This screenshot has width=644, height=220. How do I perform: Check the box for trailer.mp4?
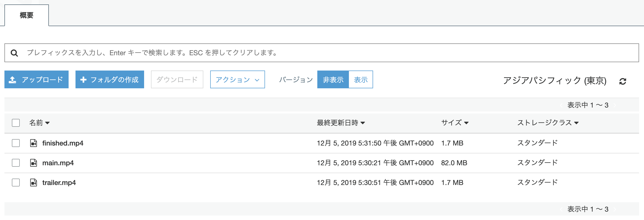tap(16, 183)
